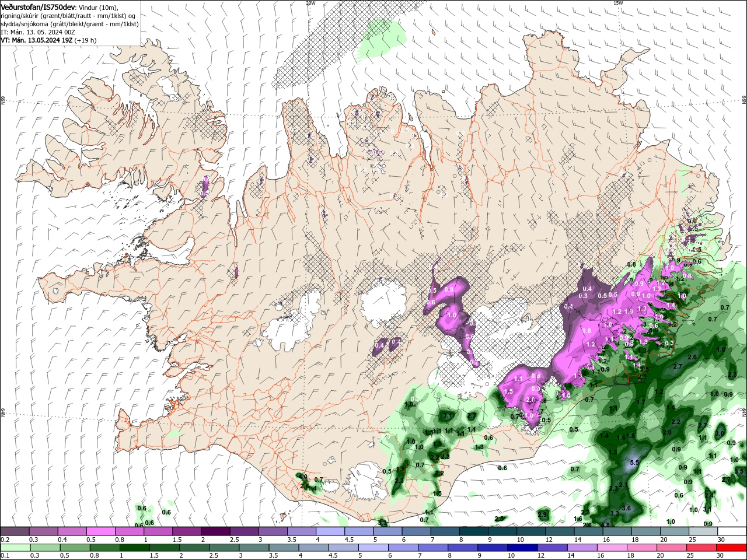The image size is (747, 560).
Task: Select the darkest green rain swatch between 1 and 1.5
Action: [x=134, y=548]
